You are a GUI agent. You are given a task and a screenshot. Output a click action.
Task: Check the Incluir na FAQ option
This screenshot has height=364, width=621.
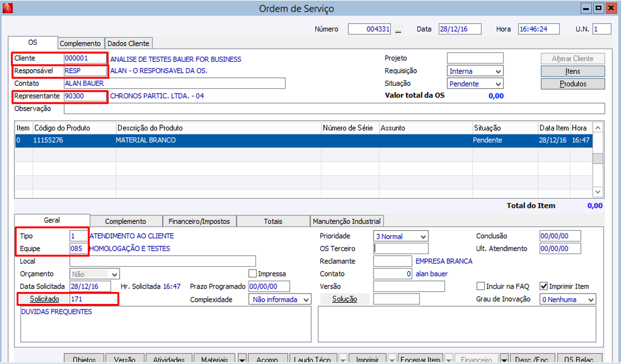[x=481, y=286]
